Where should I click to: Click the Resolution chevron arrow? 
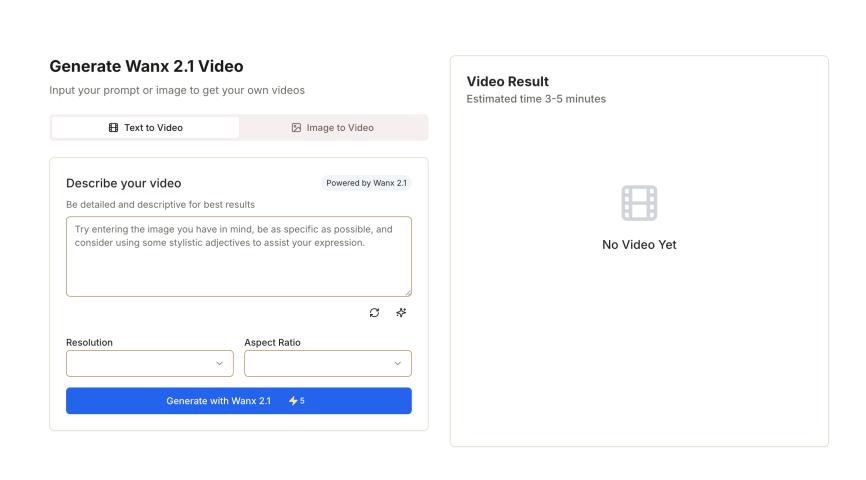219,363
